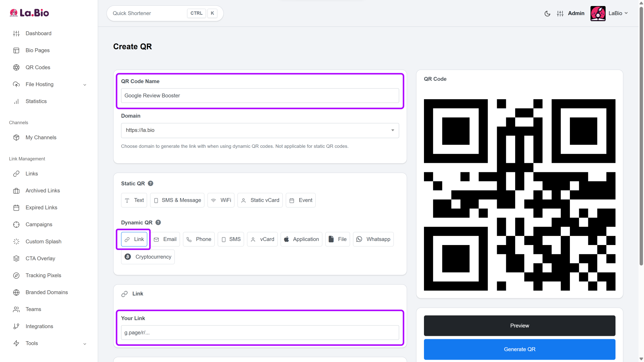Screen dimensions: 644x362
Task: Click the Static QR help icon
Action: click(x=151, y=183)
